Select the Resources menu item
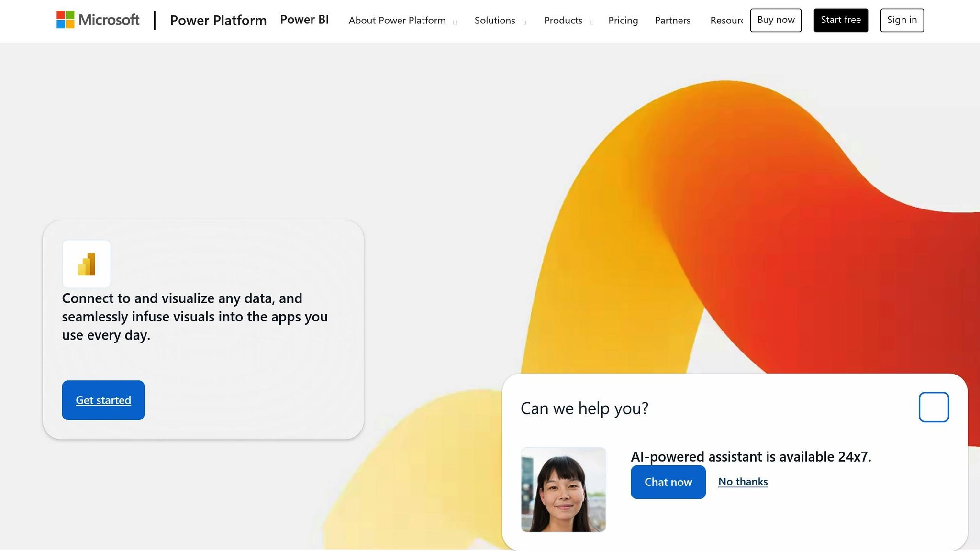The height and width of the screenshot is (551, 980). (x=726, y=21)
